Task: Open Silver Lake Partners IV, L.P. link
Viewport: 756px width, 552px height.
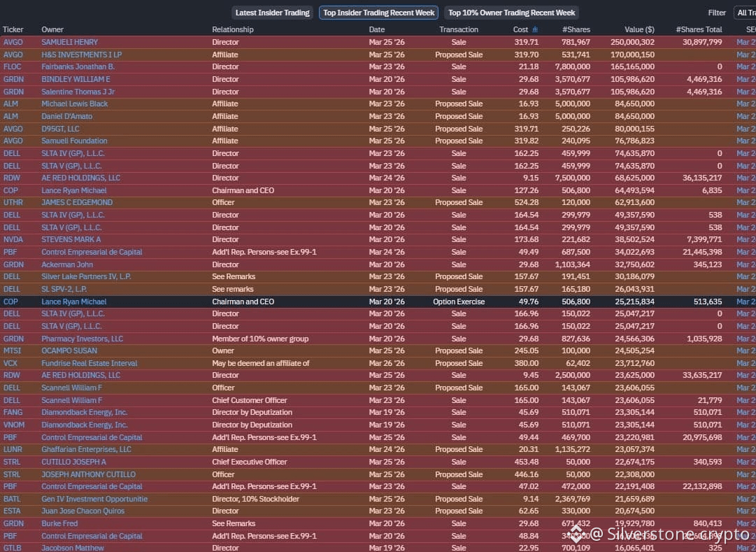Action: click(x=86, y=276)
